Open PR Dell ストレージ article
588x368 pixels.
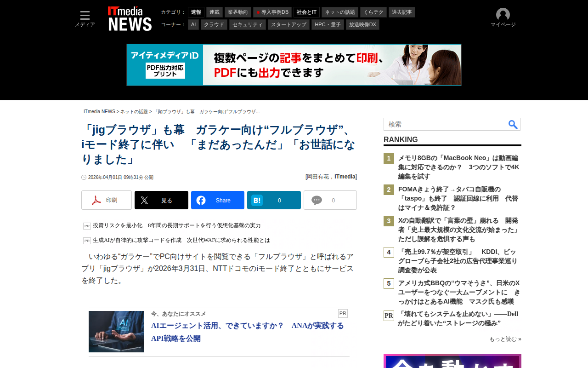[458, 319]
